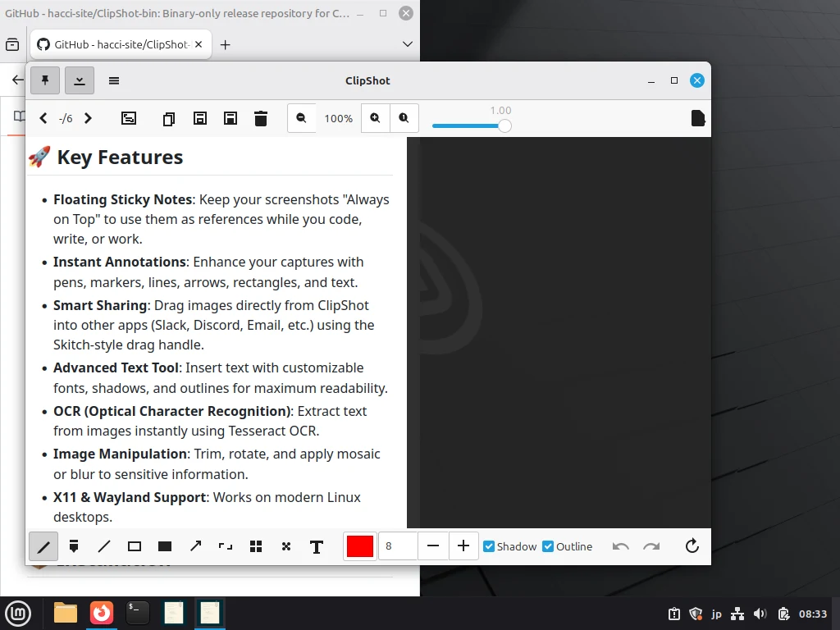Open the Files manager from taskbar
The width and height of the screenshot is (840, 630).
(x=66, y=613)
